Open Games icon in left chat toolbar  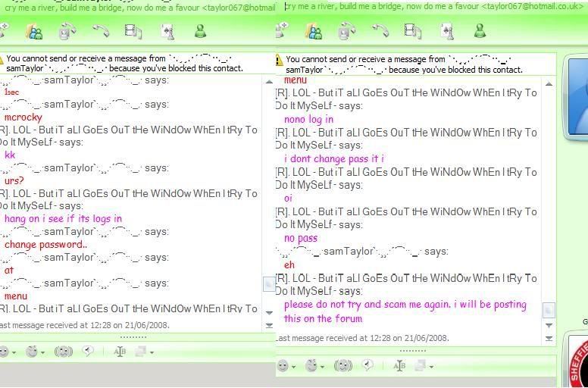[x=166, y=32]
